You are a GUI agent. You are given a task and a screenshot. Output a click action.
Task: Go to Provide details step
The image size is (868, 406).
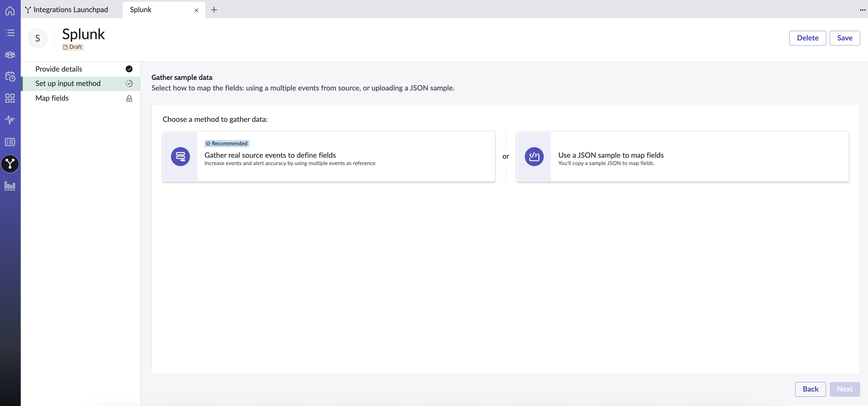81,69
